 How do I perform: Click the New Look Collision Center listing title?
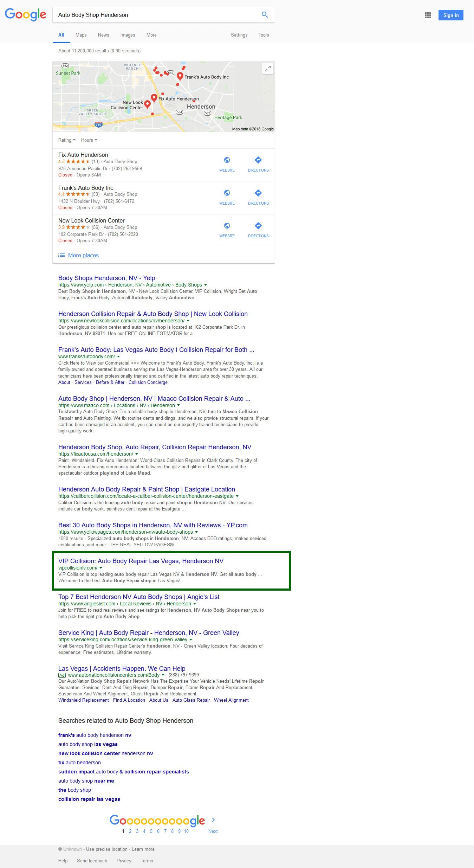[91, 221]
